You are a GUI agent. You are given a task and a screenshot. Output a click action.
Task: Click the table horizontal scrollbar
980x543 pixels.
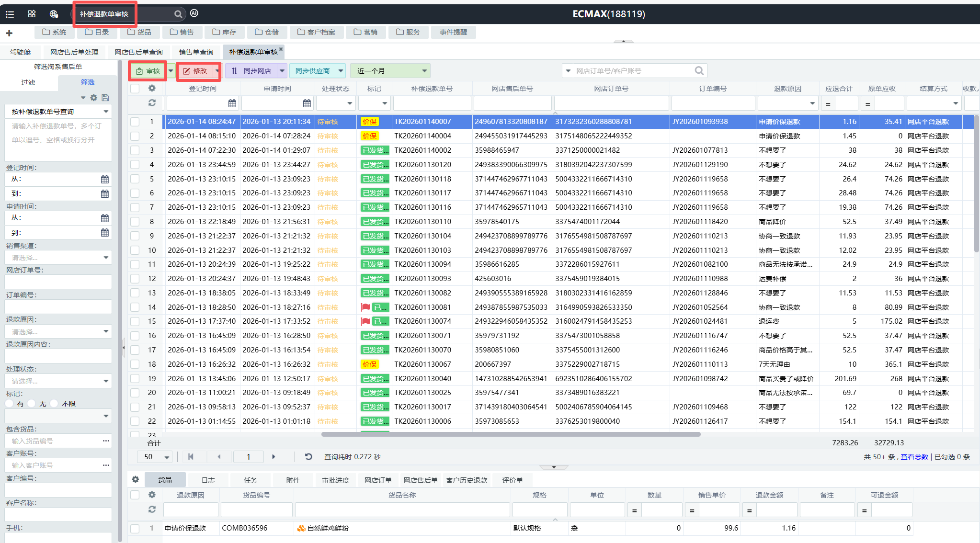pyautogui.click(x=511, y=434)
